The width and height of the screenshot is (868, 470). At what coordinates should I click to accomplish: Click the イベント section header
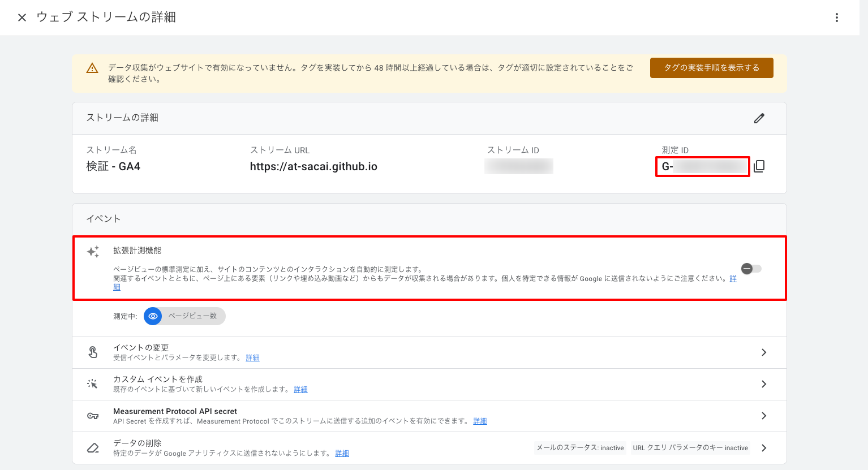click(x=104, y=219)
